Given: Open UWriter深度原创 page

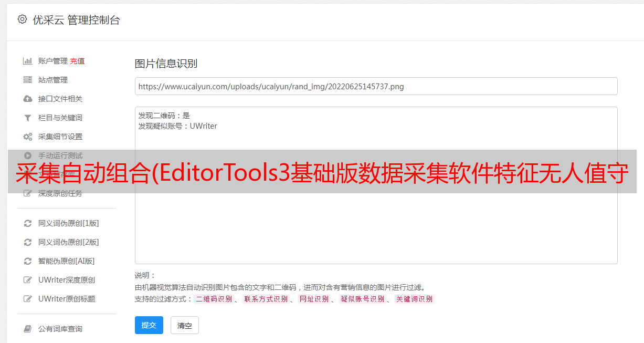Looking at the screenshot, I should click(x=67, y=280).
